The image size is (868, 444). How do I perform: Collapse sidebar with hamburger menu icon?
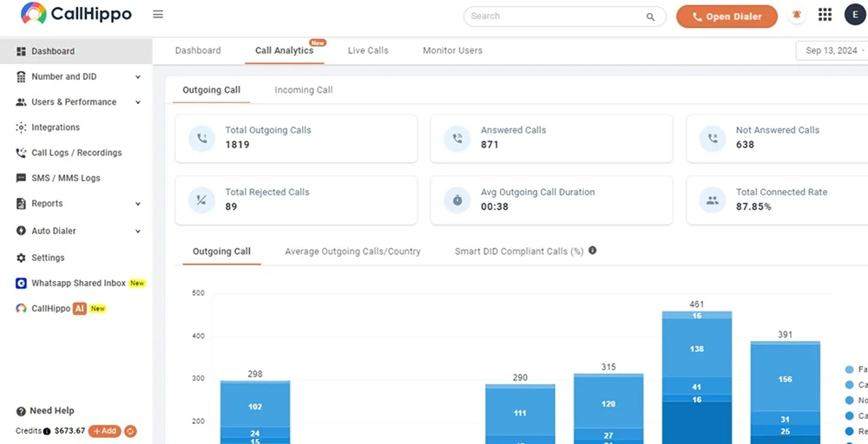(x=158, y=15)
